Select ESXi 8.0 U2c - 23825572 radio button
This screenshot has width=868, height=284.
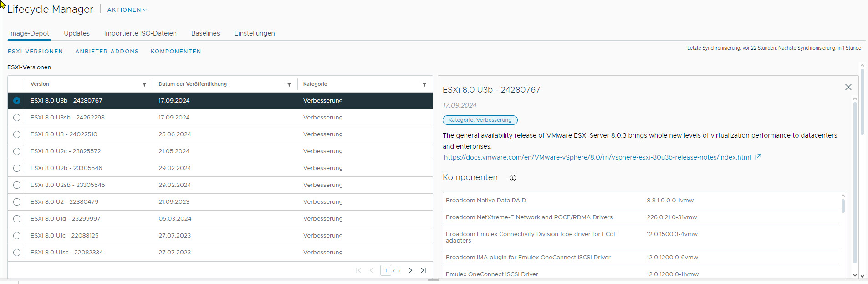point(17,151)
